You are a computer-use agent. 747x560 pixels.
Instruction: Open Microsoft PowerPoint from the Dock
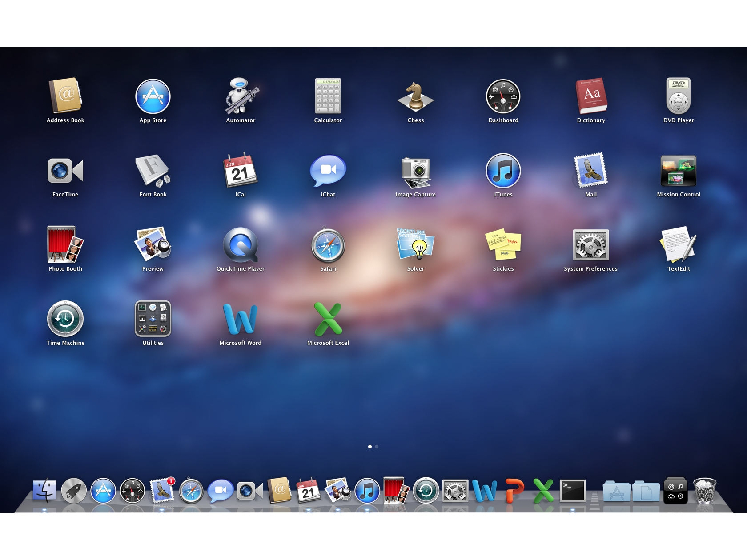click(514, 491)
